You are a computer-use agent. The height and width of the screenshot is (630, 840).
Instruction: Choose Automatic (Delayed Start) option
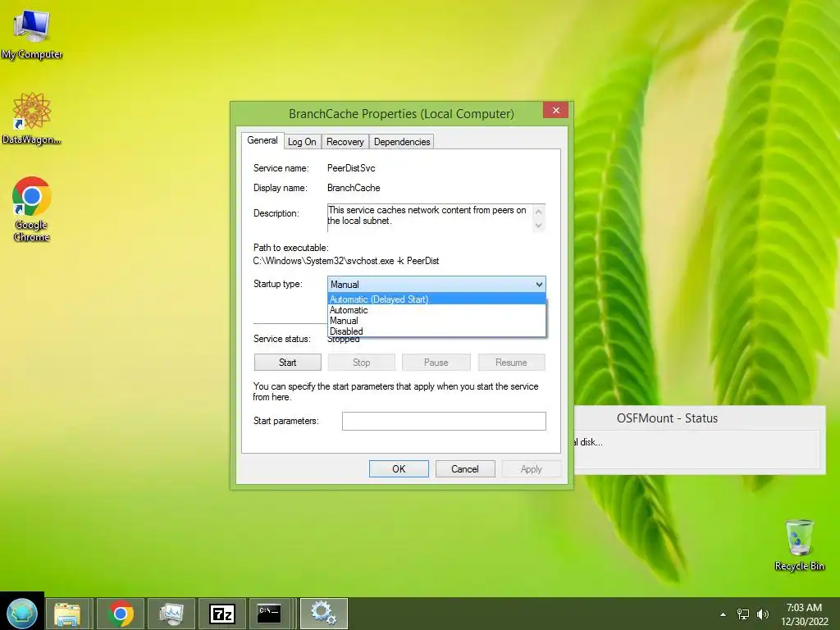[436, 299]
